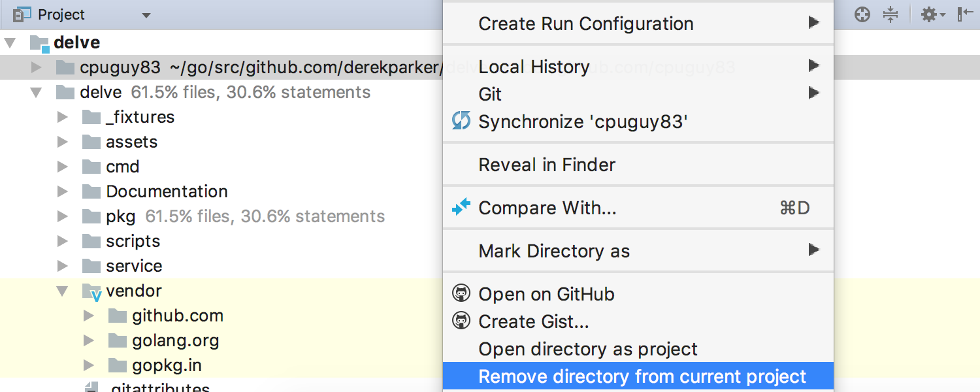Click the ⌘D shortcut label
The height and width of the screenshot is (392, 980).
click(x=794, y=208)
